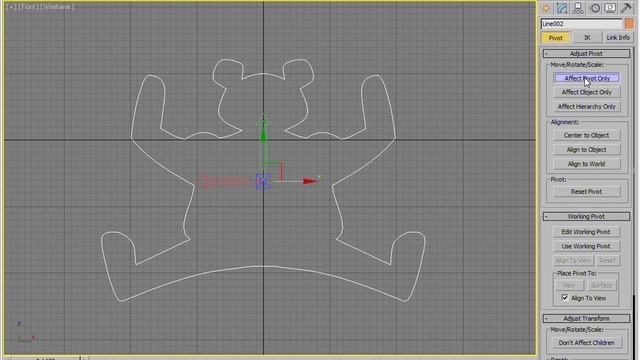Click Use Working Pivot

[x=586, y=246]
